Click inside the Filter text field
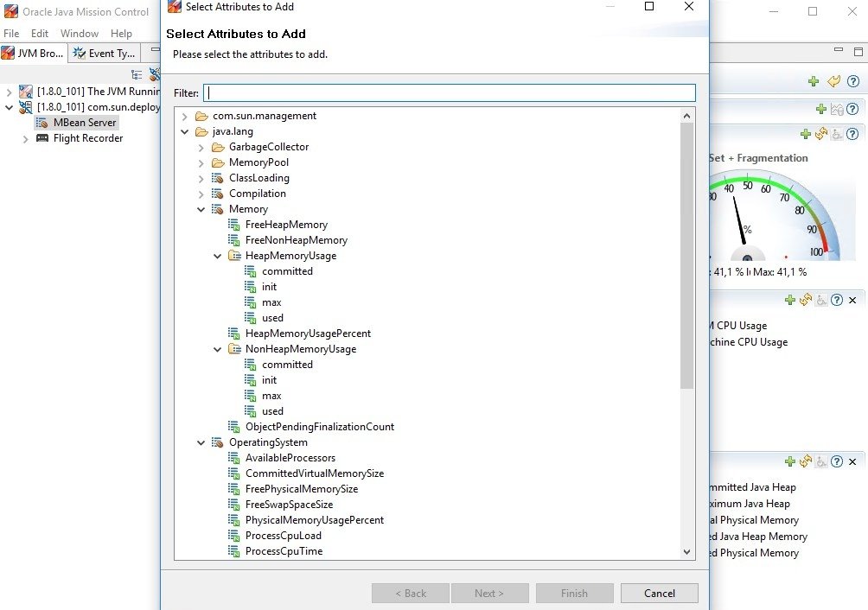This screenshot has width=868, height=610. pos(450,93)
